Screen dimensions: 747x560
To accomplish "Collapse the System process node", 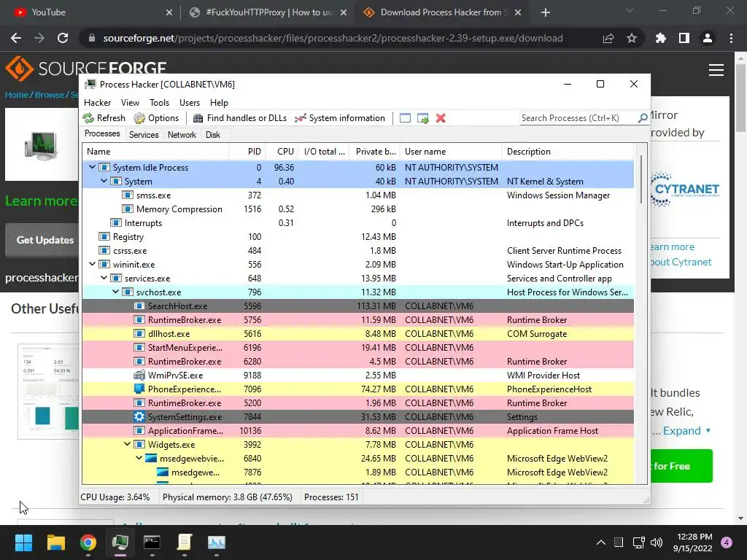I will point(104,181).
